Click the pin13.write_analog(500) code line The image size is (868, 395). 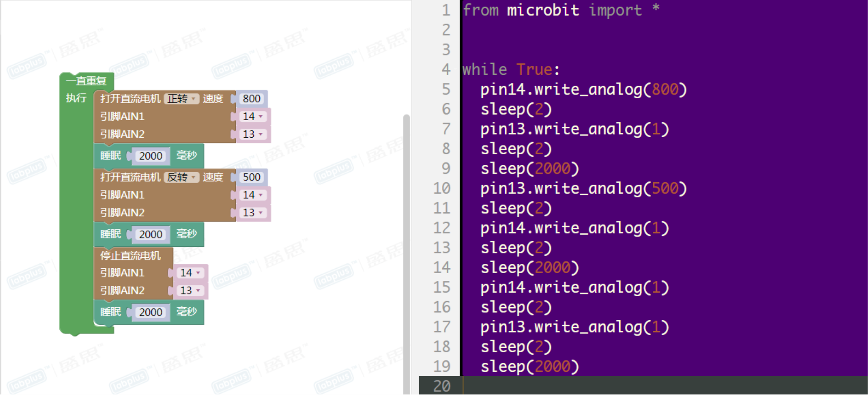[583, 188]
